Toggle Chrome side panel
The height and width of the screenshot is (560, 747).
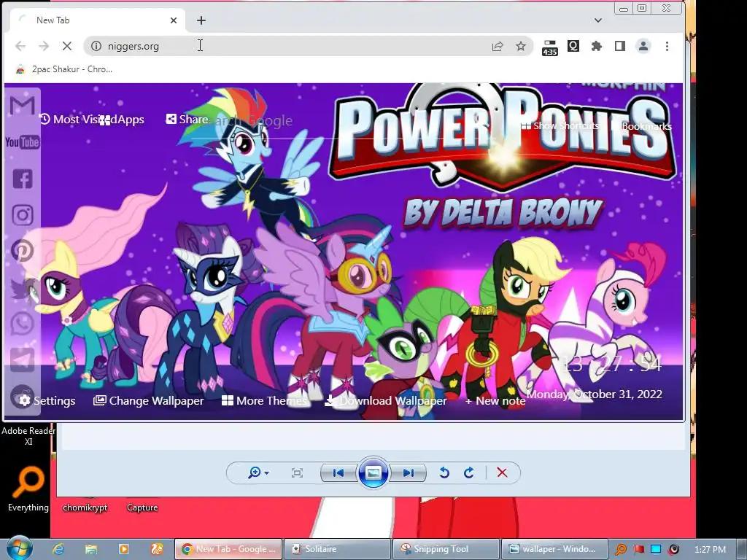[620, 46]
